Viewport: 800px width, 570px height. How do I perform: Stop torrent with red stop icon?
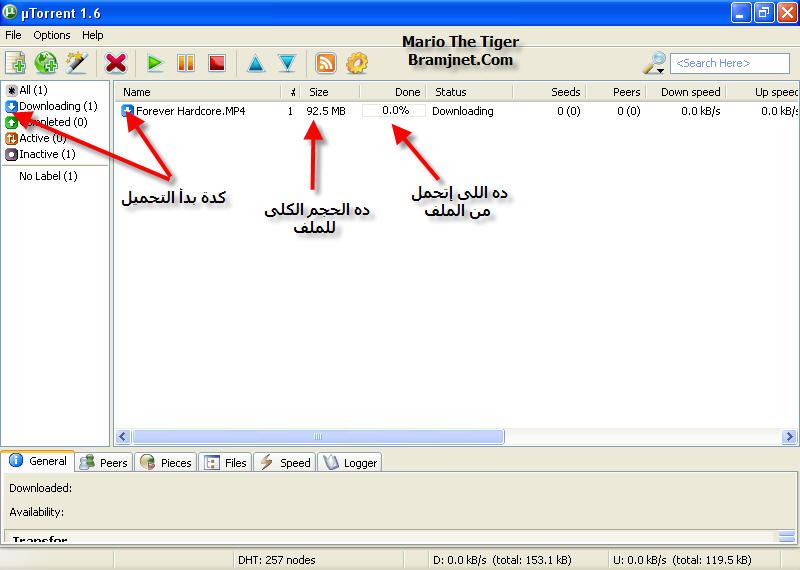pyautogui.click(x=217, y=63)
